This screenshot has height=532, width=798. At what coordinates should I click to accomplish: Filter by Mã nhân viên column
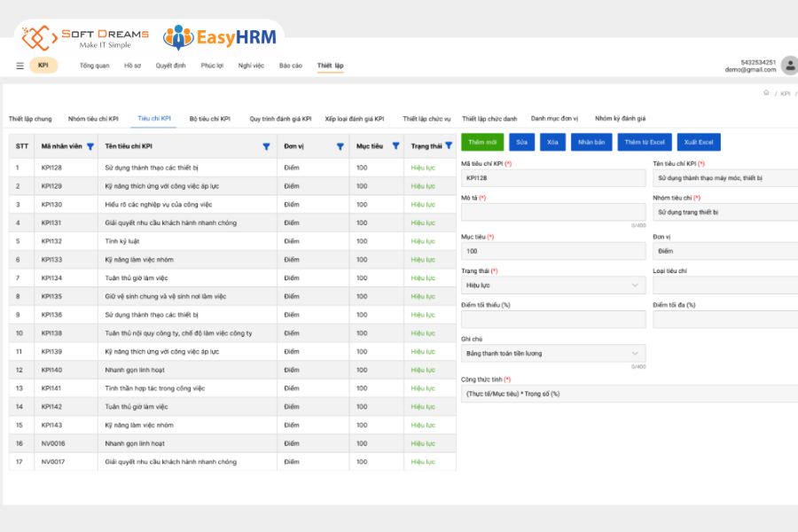pos(90,146)
